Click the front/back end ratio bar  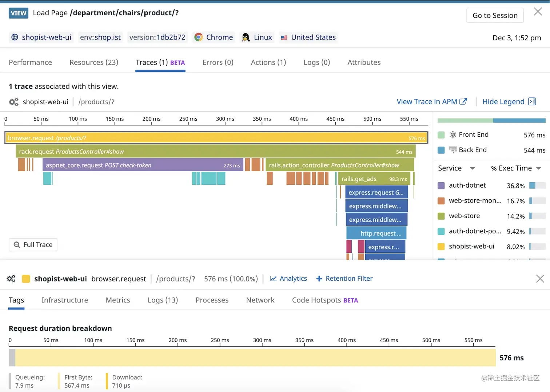pos(491,120)
